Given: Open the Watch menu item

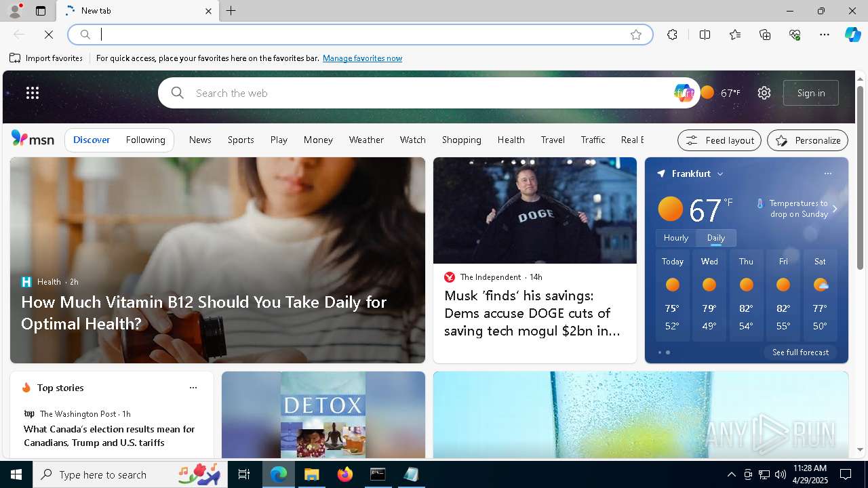Looking at the screenshot, I should [x=412, y=140].
